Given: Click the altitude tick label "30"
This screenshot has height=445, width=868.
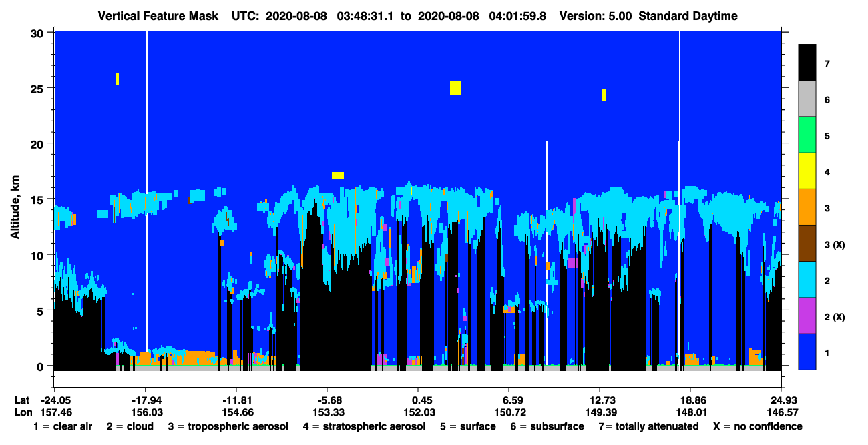Looking at the screenshot, I should pos(38,33).
